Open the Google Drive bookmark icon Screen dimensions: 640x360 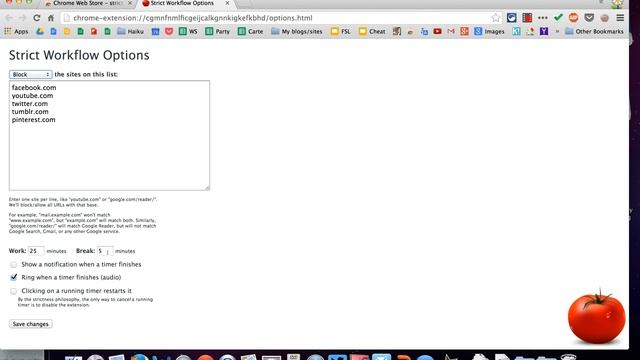pos(40,31)
